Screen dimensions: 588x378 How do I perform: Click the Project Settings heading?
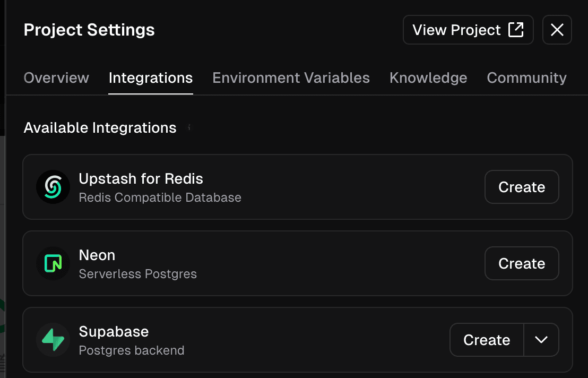(x=89, y=30)
